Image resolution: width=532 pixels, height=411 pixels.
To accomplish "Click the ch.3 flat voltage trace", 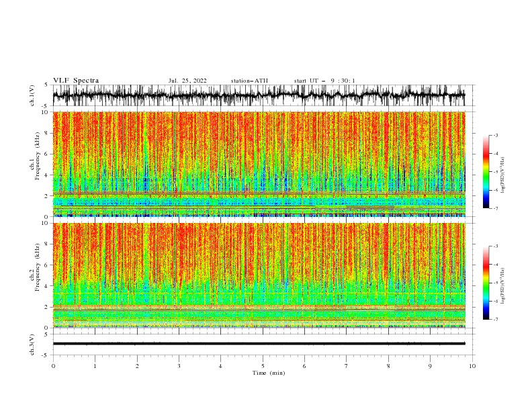I will [x=259, y=344].
